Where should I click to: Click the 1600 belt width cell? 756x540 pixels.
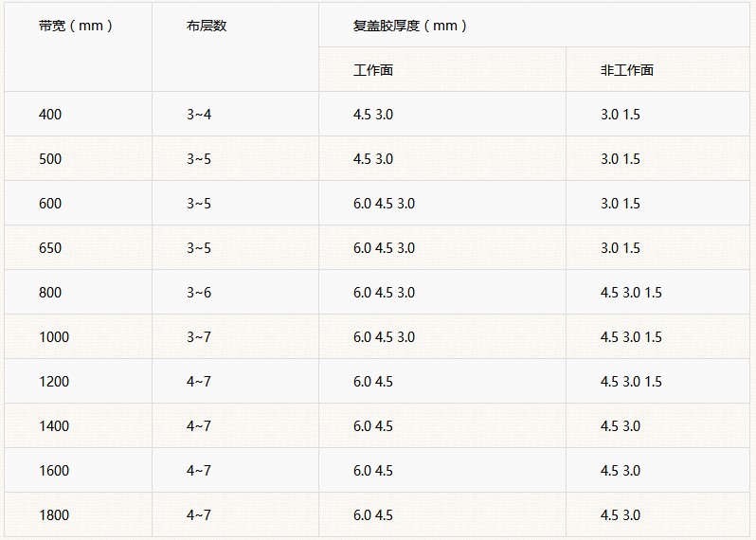coord(78,470)
